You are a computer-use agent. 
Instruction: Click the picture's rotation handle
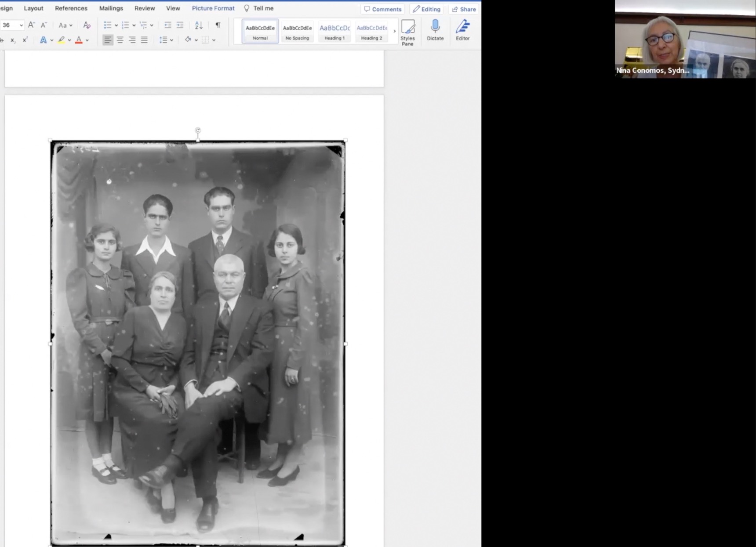tap(198, 130)
